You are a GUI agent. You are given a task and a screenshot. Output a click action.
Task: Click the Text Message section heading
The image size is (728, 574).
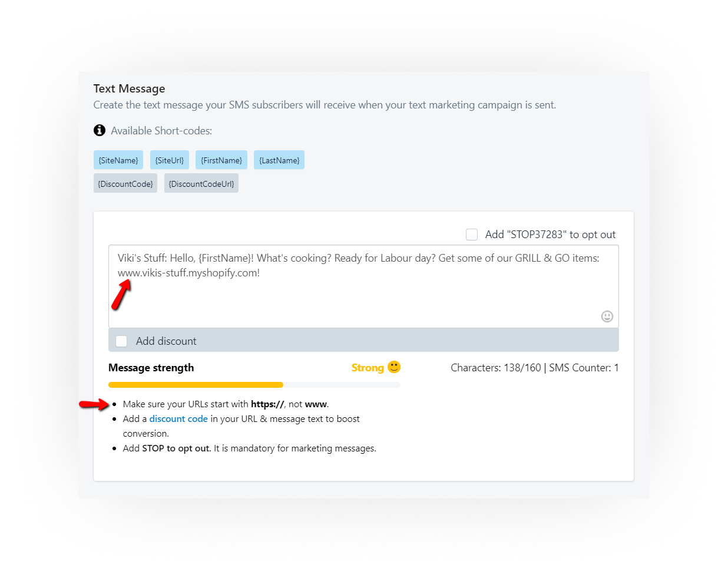coord(129,89)
